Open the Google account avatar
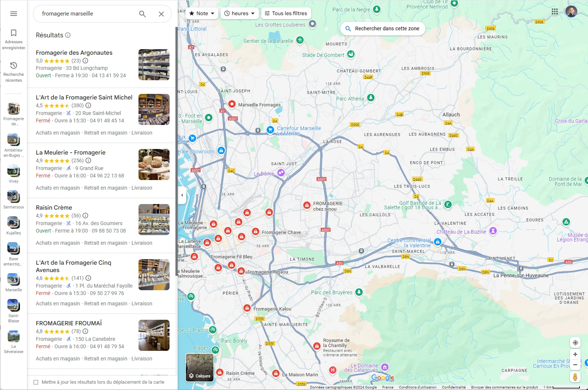This screenshot has height=390, width=588. 571,11
